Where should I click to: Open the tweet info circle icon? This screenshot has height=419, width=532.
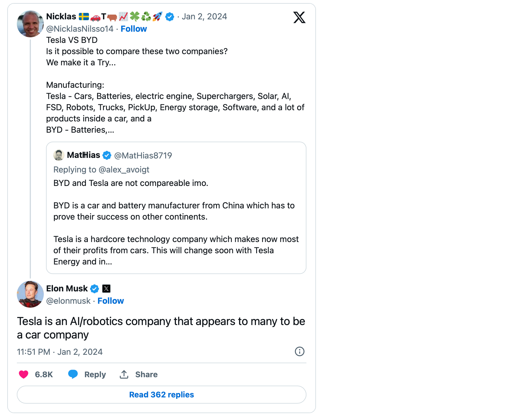[299, 351]
